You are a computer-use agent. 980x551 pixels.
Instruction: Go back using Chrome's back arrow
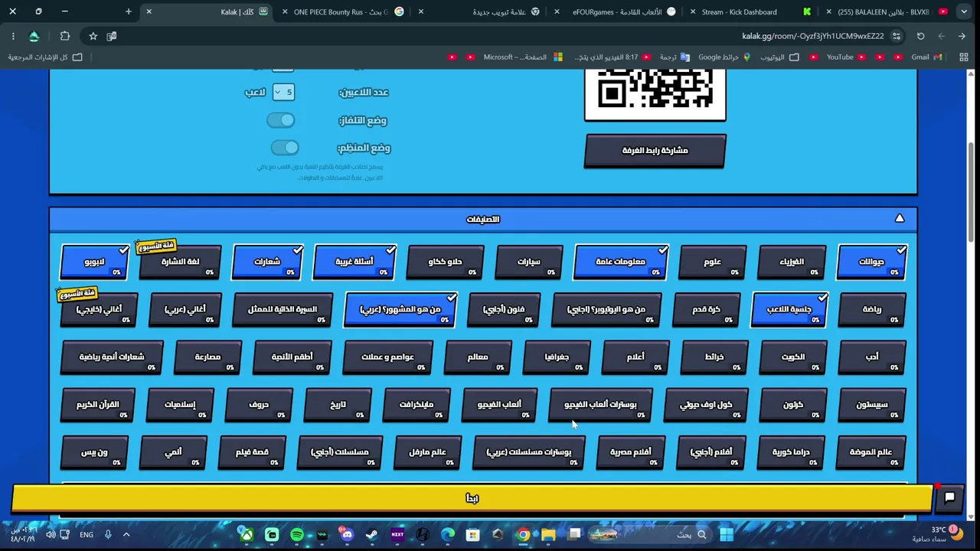pyautogui.click(x=962, y=36)
